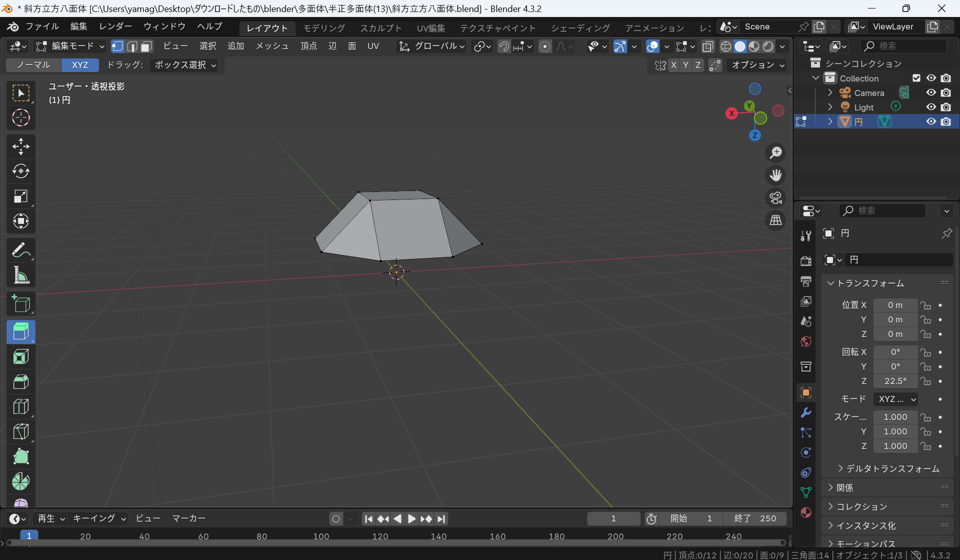Select the Extrude Region tool
The image size is (960, 560).
20,331
